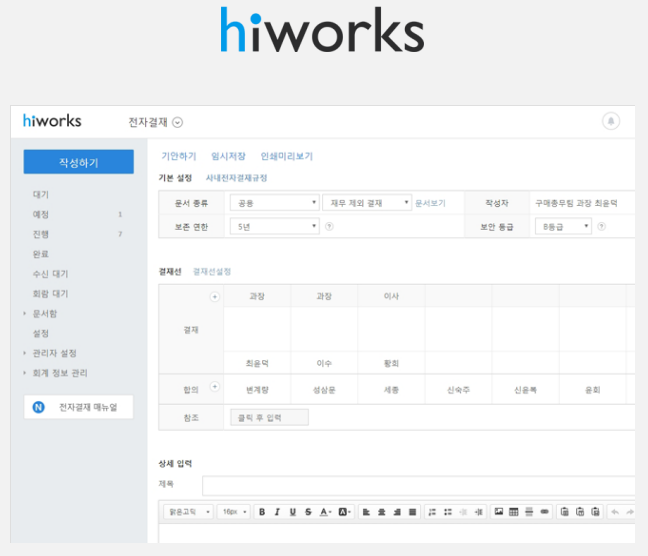Click the 인쇄미리보기 link

pos(286,156)
